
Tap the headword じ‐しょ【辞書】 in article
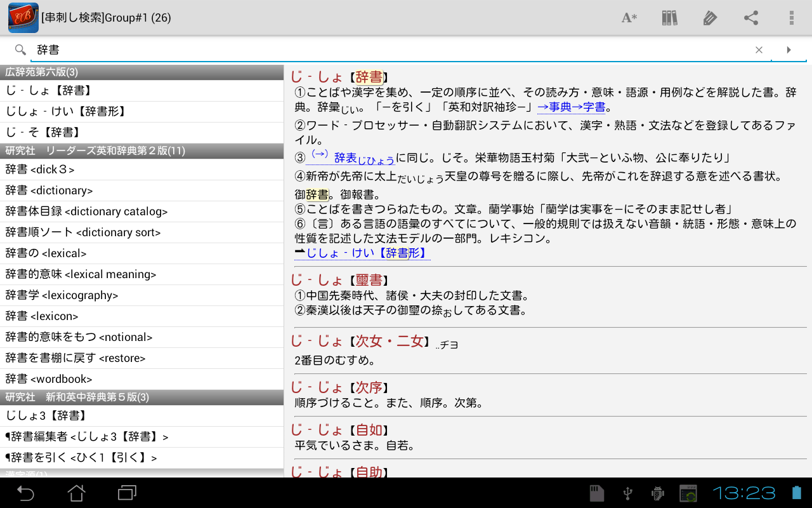340,77
